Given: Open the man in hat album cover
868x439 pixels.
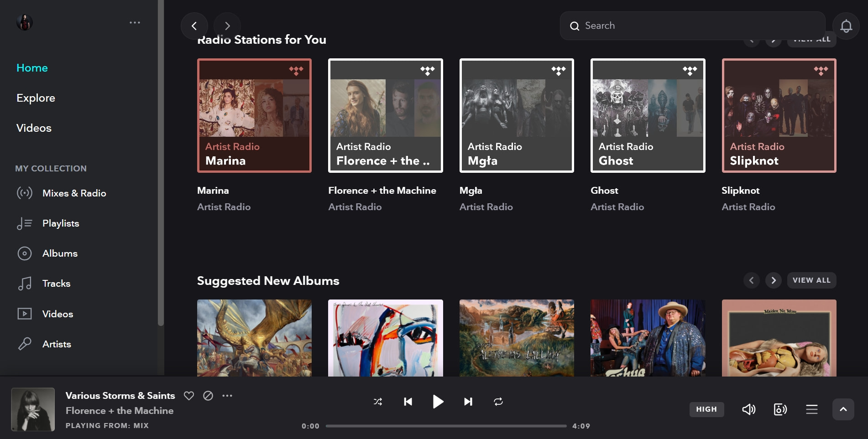Looking at the screenshot, I should point(648,338).
